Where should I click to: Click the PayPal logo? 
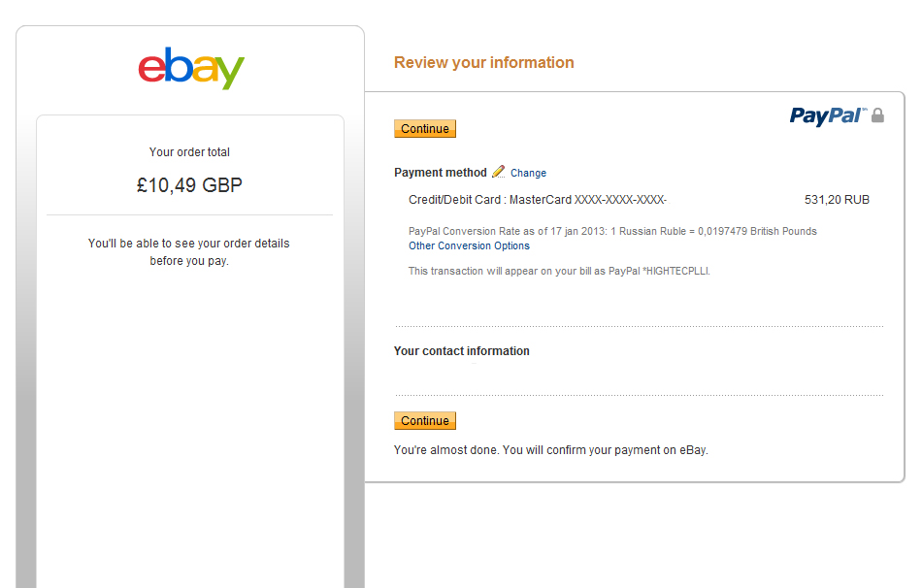click(x=827, y=116)
